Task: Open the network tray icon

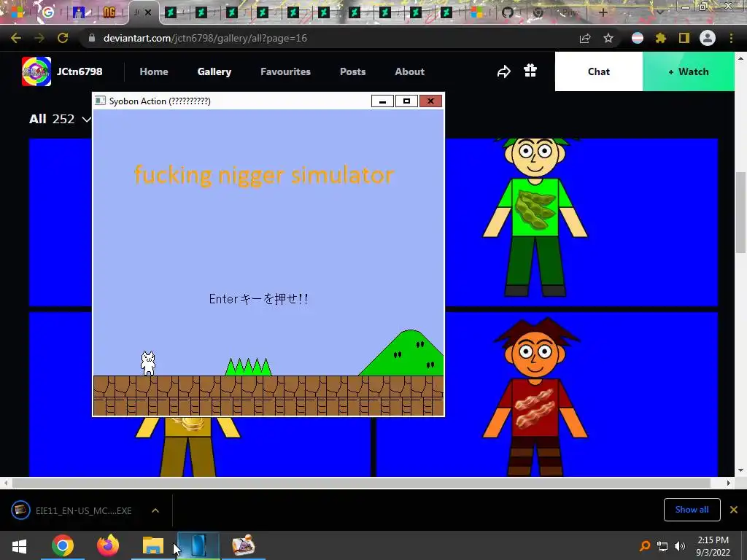Action: pos(662,545)
